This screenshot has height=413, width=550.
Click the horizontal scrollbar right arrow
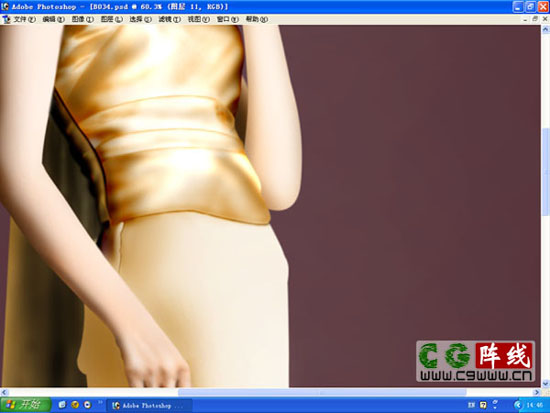[x=536, y=392]
